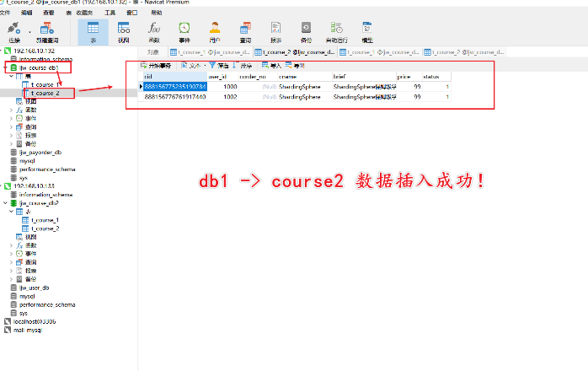Select the 192.168.10.133 connection icon
This screenshot has width=588, height=371.
pos(8,185)
